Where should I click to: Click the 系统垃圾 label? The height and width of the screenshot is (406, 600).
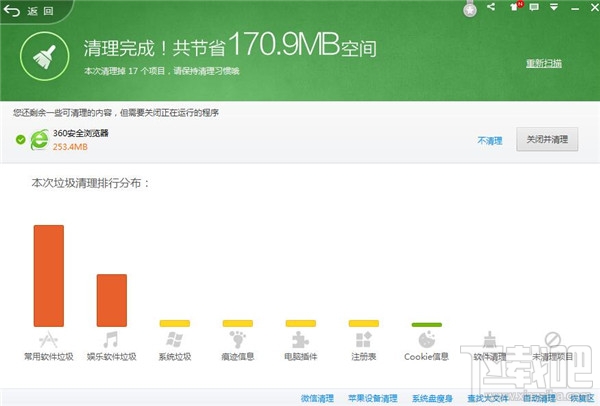tap(175, 357)
